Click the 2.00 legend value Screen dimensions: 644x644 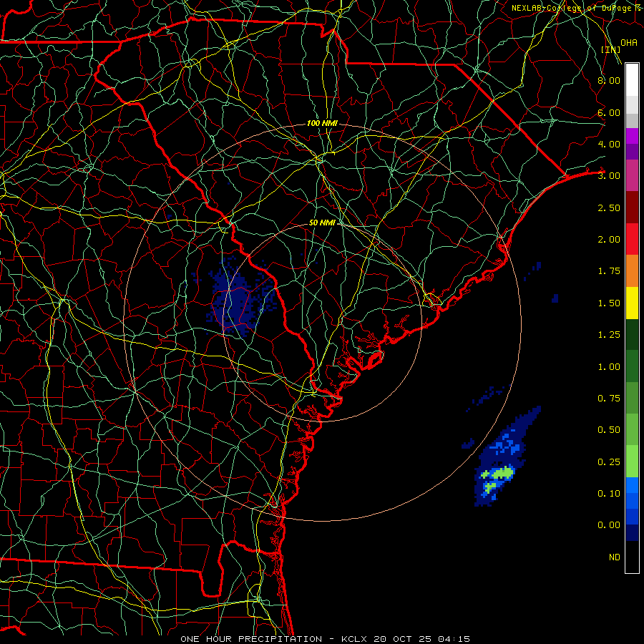pyautogui.click(x=609, y=240)
